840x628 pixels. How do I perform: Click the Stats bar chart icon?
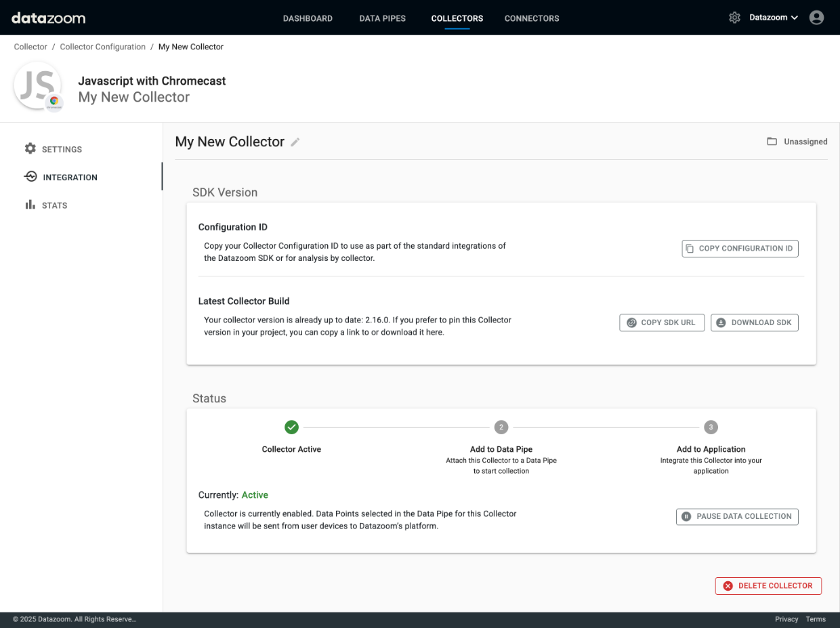[x=30, y=205]
